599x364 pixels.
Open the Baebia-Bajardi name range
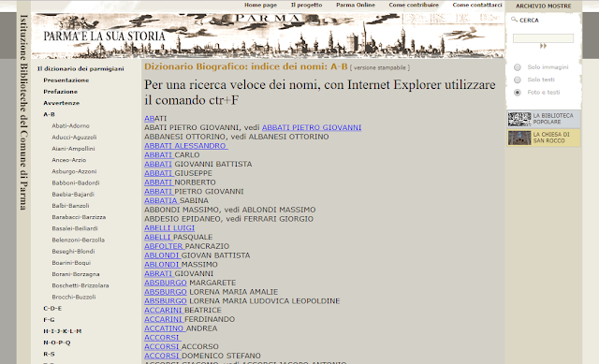[73, 194]
